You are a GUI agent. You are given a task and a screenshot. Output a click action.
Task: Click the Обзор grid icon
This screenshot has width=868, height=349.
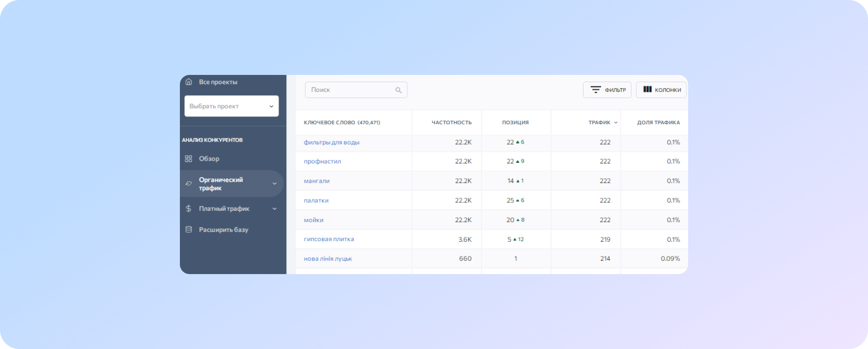click(x=189, y=159)
